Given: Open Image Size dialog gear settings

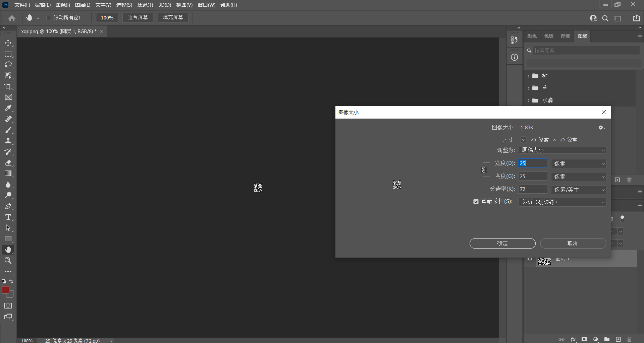Looking at the screenshot, I should tap(601, 128).
